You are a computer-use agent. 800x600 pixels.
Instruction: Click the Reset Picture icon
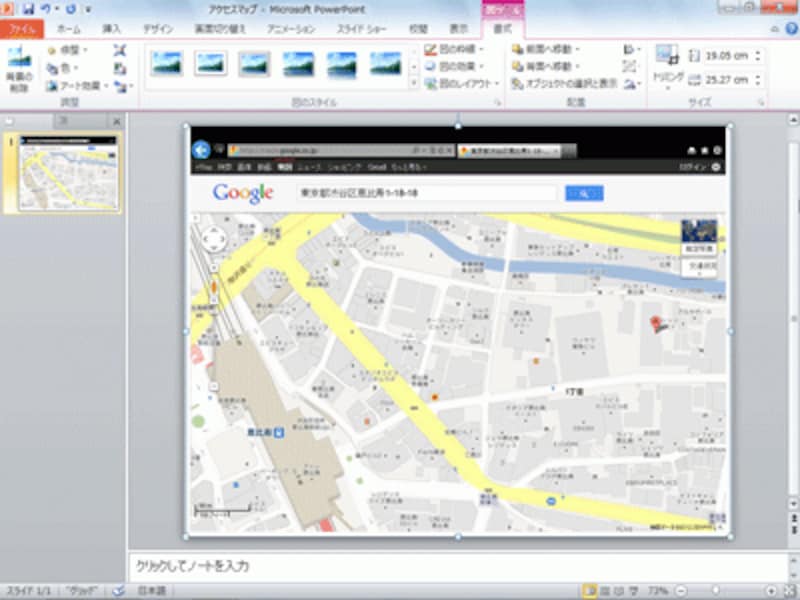pos(120,86)
